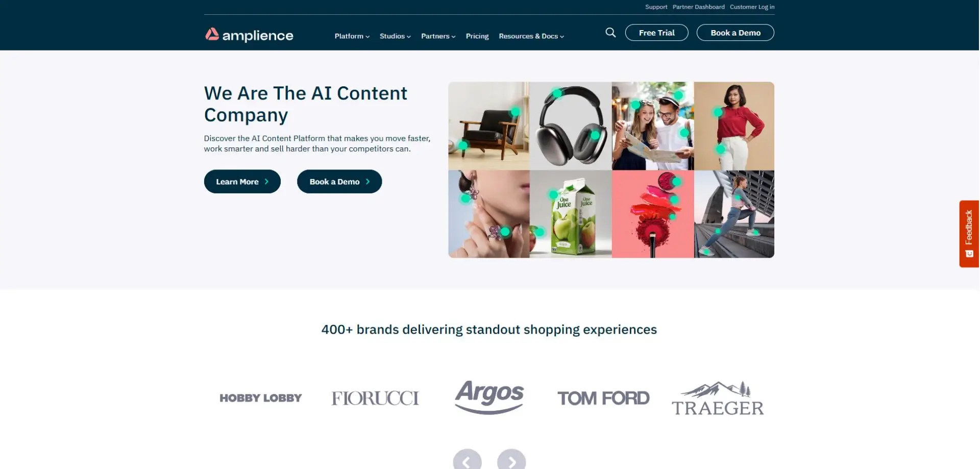The height and width of the screenshot is (469, 980).
Task: Open the search magnifier icon
Action: pos(610,33)
